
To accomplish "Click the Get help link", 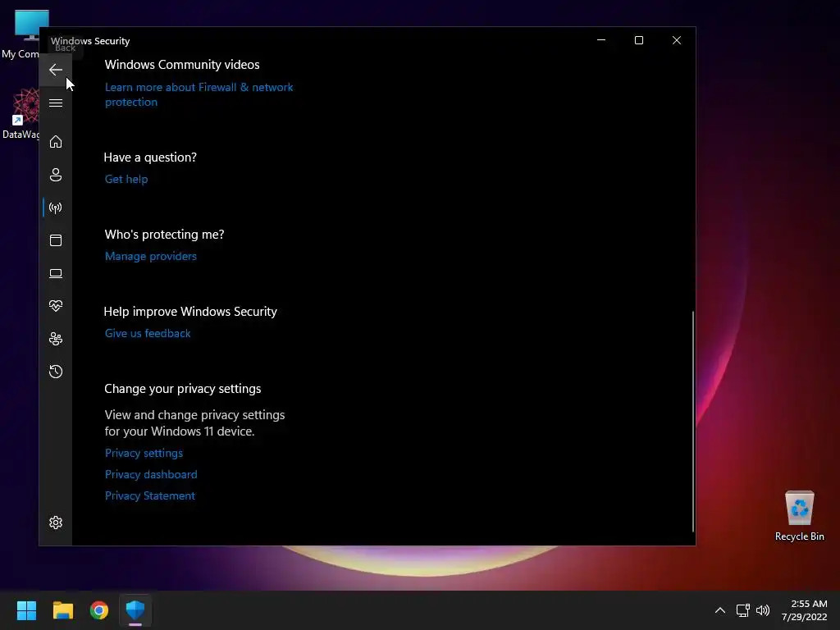I will point(126,179).
